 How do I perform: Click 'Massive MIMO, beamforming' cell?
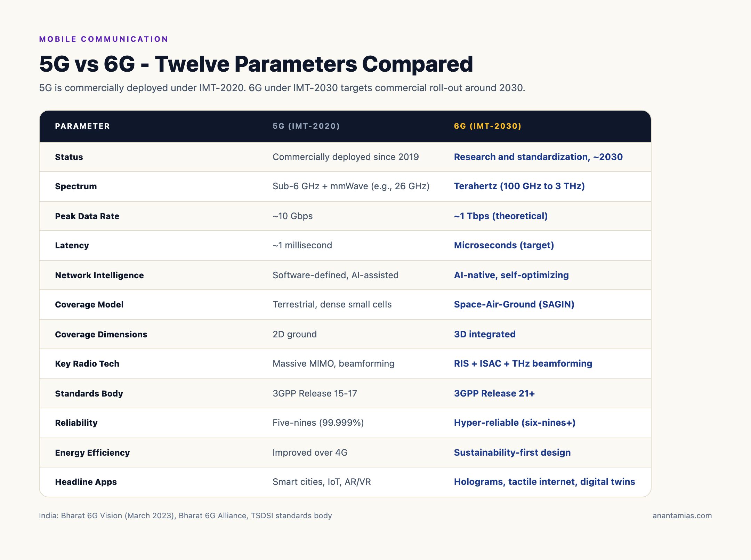(333, 363)
